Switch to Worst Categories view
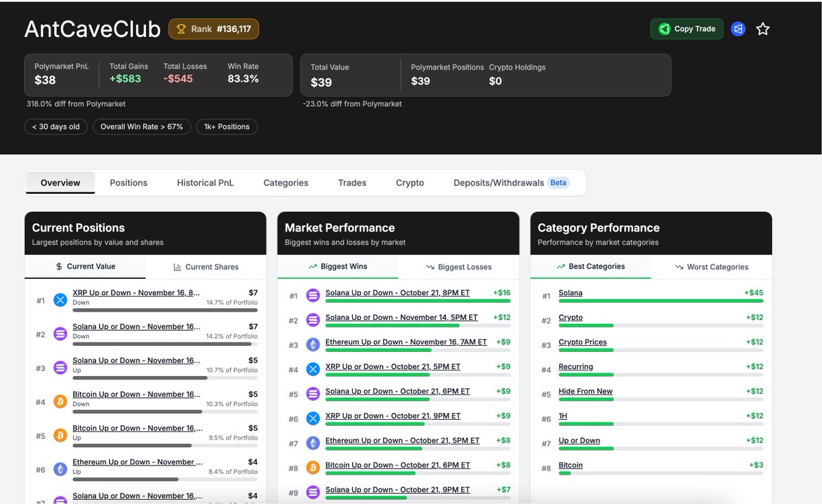Image resolution: width=822 pixels, height=504 pixels. point(711,267)
